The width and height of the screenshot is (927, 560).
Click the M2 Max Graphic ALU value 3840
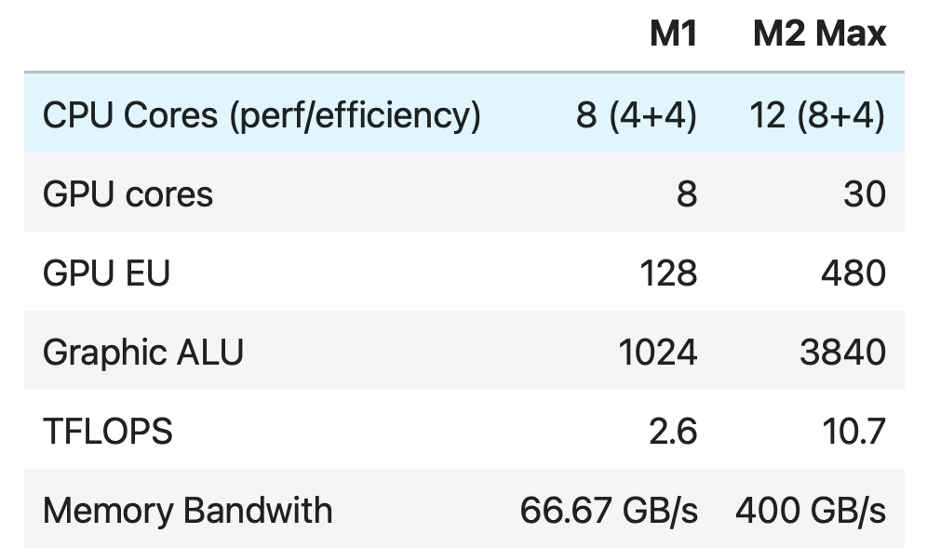click(x=841, y=353)
